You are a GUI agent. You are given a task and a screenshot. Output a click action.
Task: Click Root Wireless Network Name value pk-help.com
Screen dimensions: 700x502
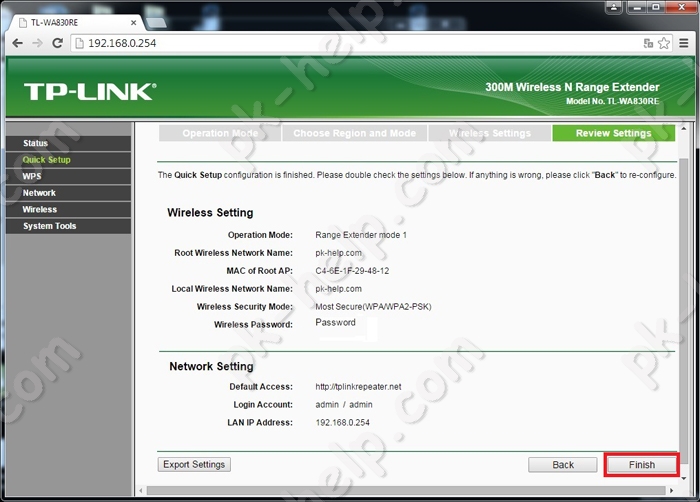338,253
